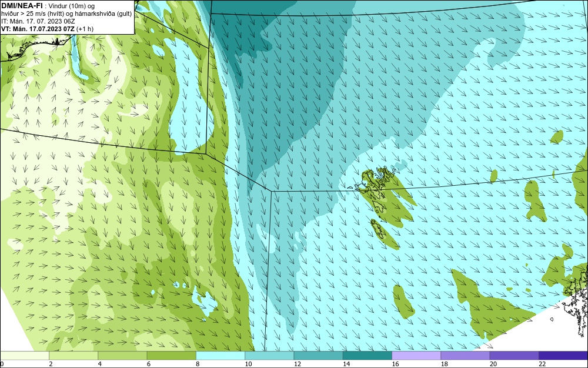Click the darkest purple swatch above 22
Screen dimensions: 588x368
click(x=563, y=355)
